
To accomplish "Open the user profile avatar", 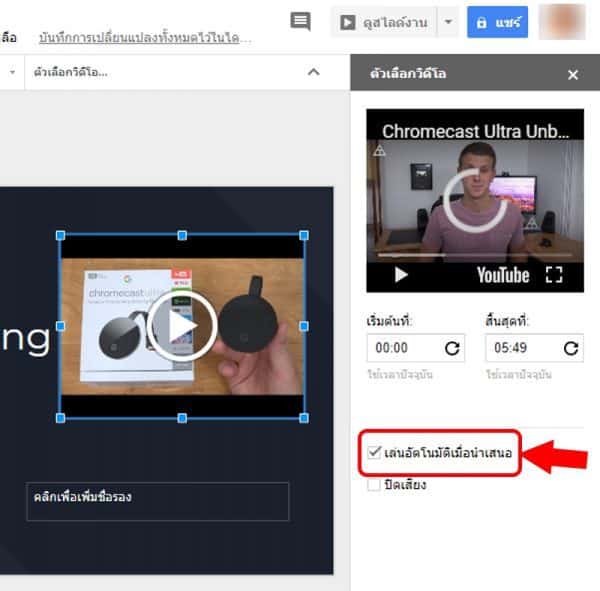I will coord(561,22).
